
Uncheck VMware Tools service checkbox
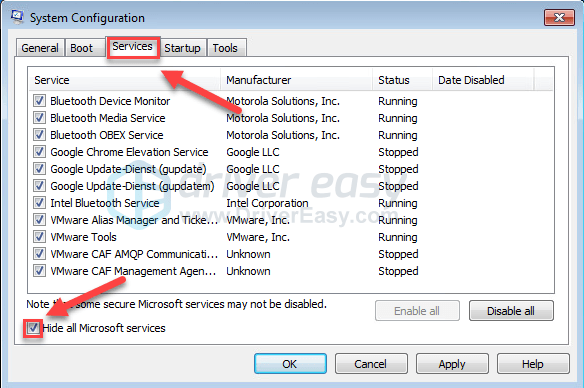[39, 236]
